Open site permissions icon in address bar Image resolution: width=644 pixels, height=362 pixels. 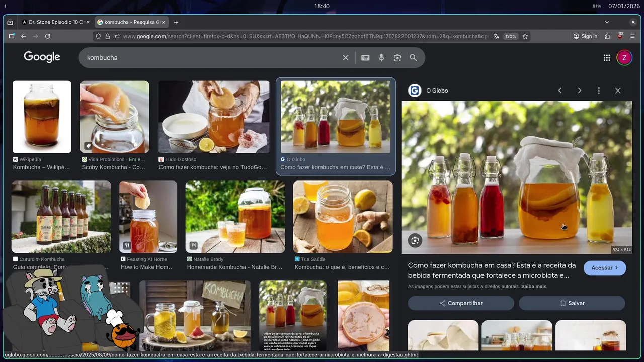[117, 36]
